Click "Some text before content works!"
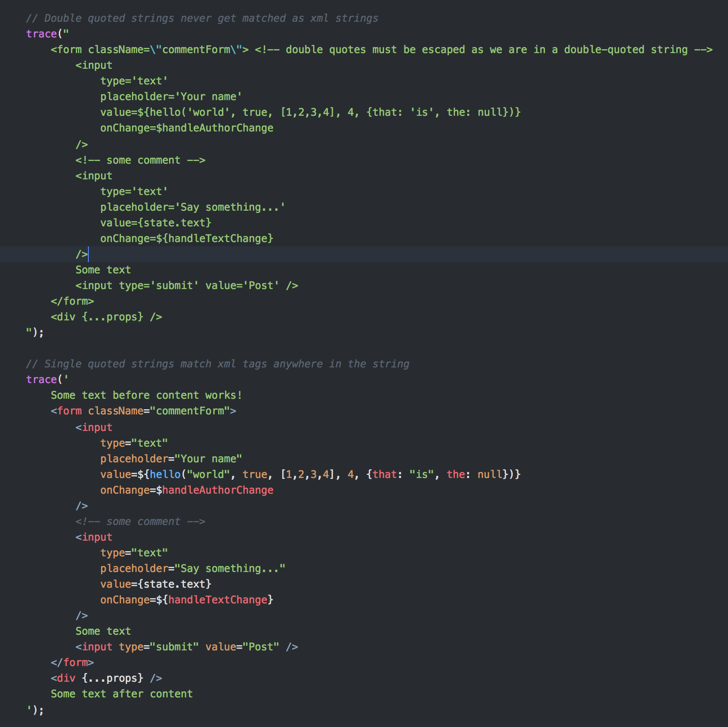 click(146, 395)
